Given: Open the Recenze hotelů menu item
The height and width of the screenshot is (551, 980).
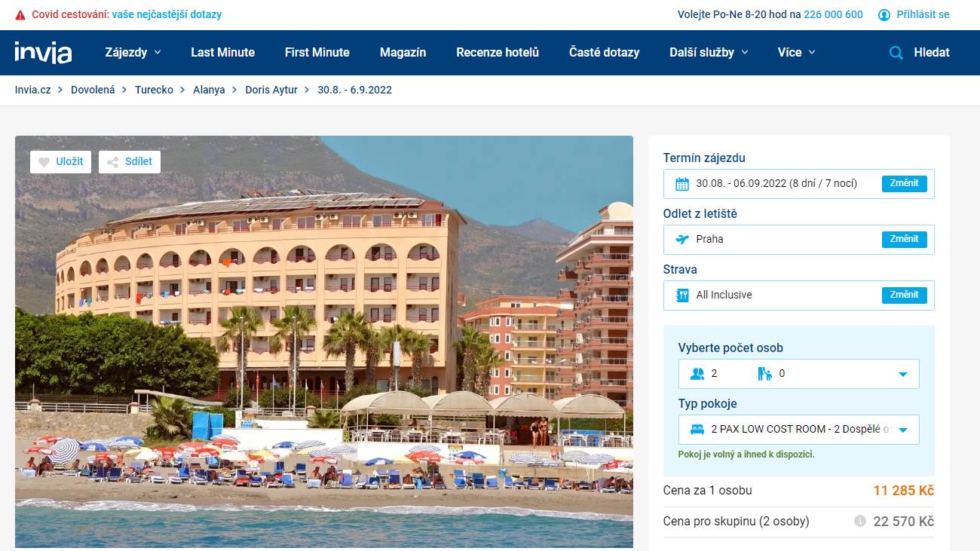Looking at the screenshot, I should point(498,52).
